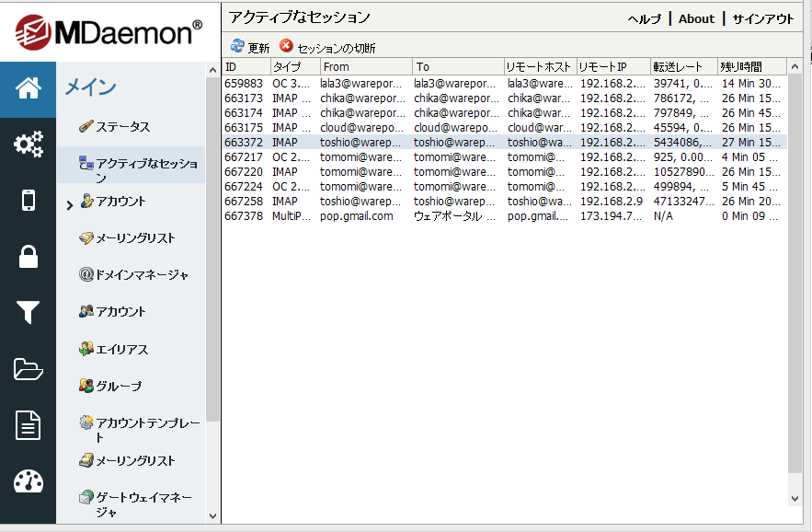Click the red X icon on セッションの切断
Screen dimensions: 812x532
coord(286,44)
